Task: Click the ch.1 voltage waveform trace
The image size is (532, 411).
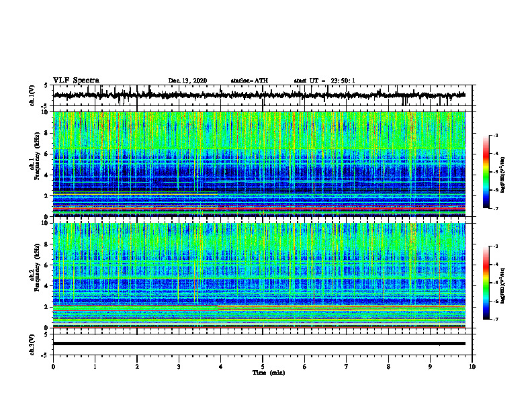Action: (259, 95)
